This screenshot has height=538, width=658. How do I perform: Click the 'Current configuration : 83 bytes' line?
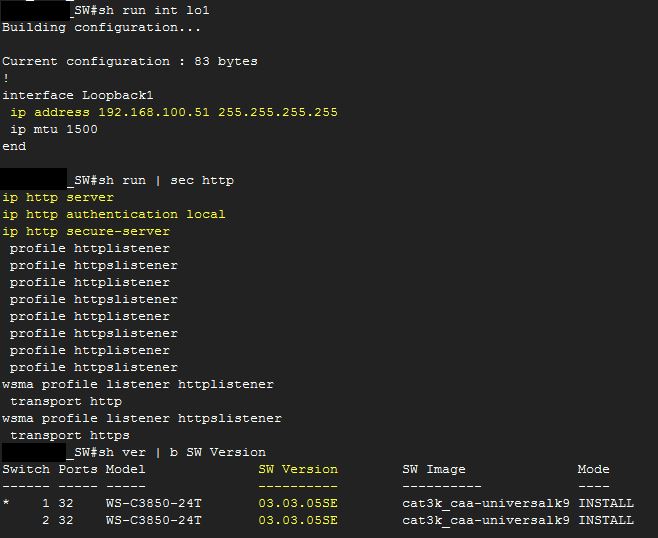(x=130, y=61)
